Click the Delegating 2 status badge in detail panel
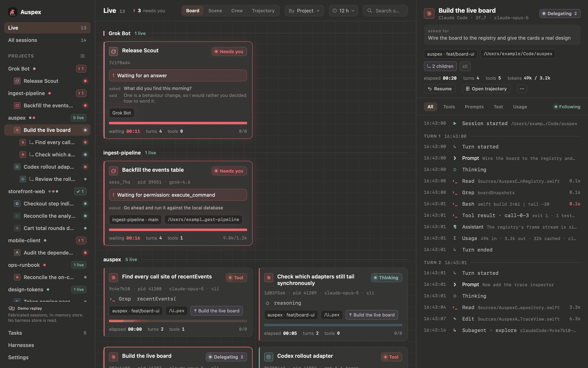Image resolution: width=588 pixels, height=368 pixels. coord(560,13)
